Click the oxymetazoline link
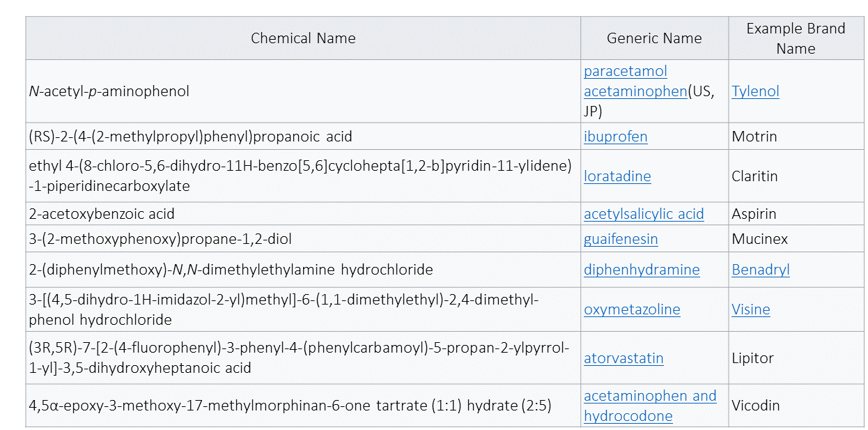 [x=632, y=309]
